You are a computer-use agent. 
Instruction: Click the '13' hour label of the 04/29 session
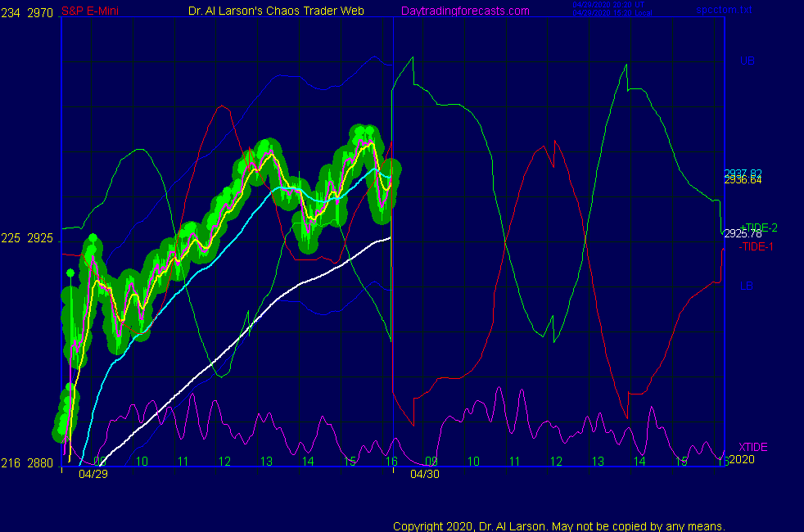(266, 462)
